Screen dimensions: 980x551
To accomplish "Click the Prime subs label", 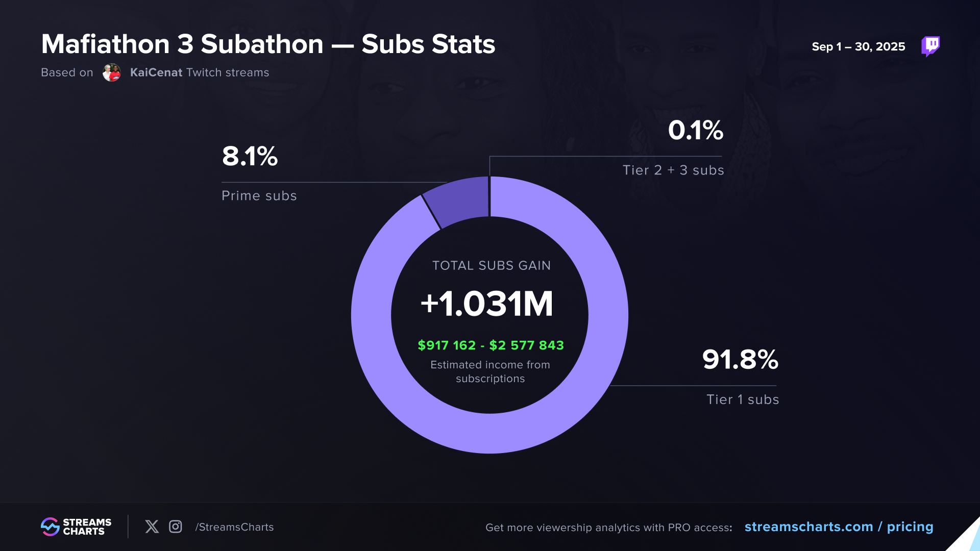I will click(x=259, y=196).
